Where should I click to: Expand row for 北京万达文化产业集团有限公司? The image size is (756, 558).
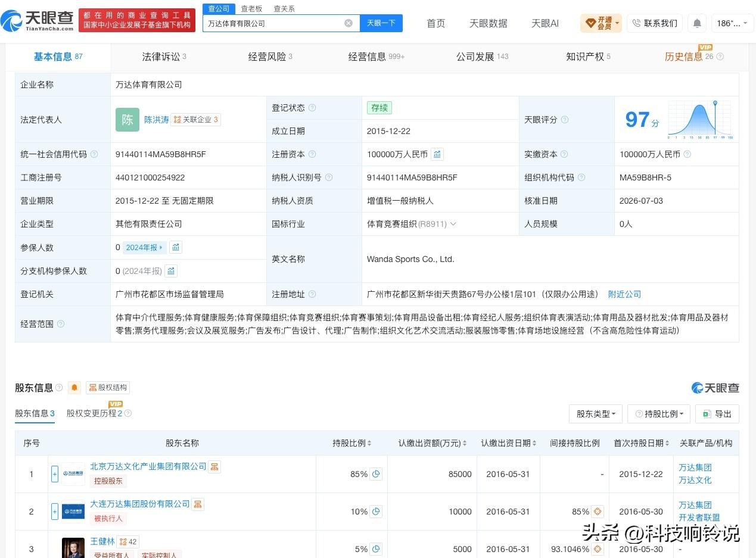point(55,474)
